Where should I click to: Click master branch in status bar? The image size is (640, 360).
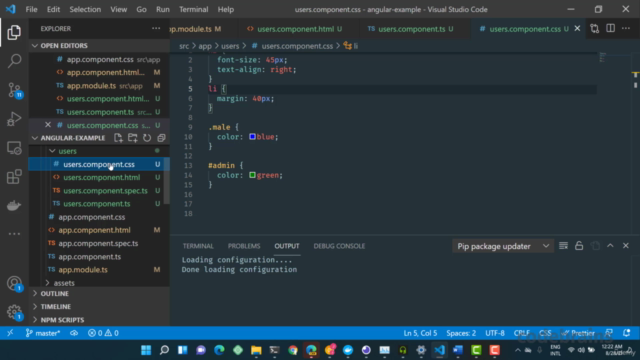[x=43, y=333]
